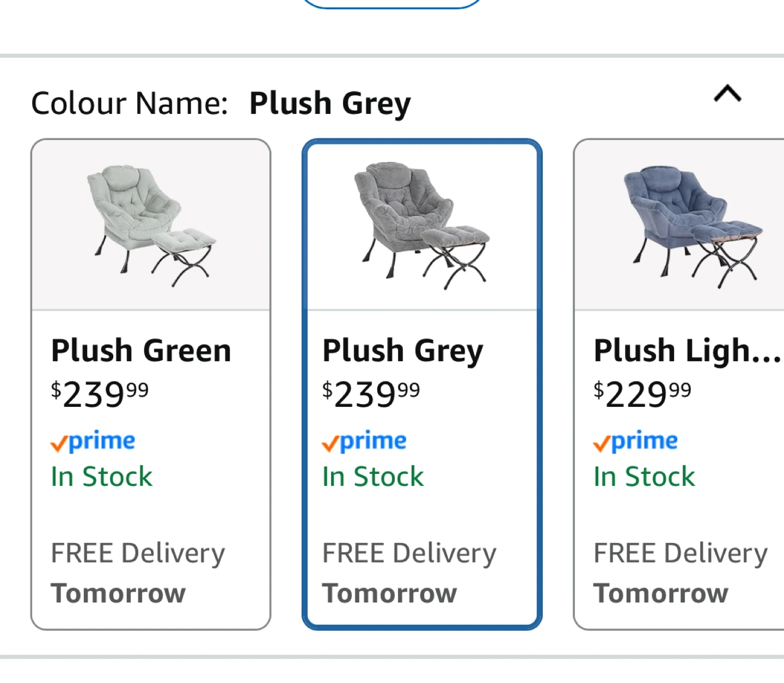Image resolution: width=784 pixels, height=683 pixels.
Task: Collapse the Colour Name section chevron
Action: 727,94
